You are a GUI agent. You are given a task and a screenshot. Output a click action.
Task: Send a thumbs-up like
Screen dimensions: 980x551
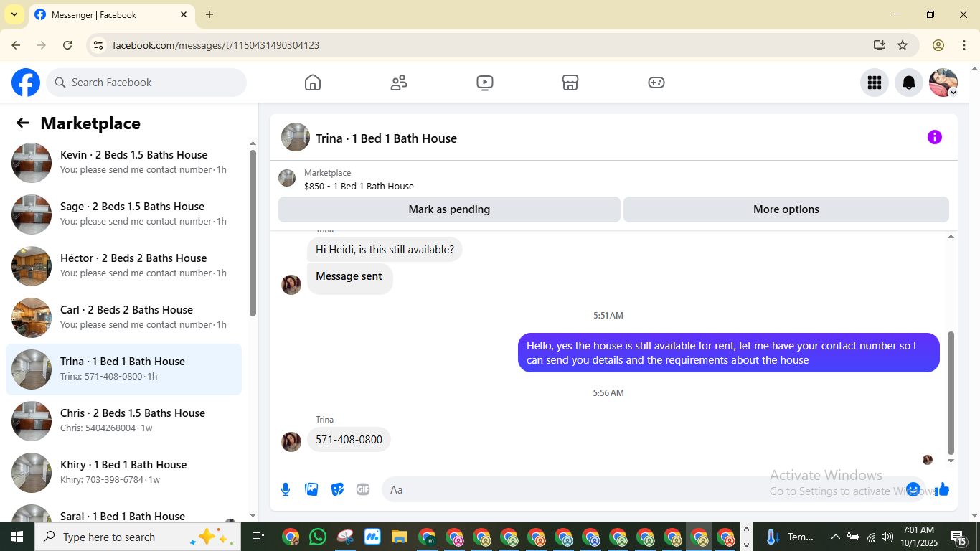coord(942,489)
